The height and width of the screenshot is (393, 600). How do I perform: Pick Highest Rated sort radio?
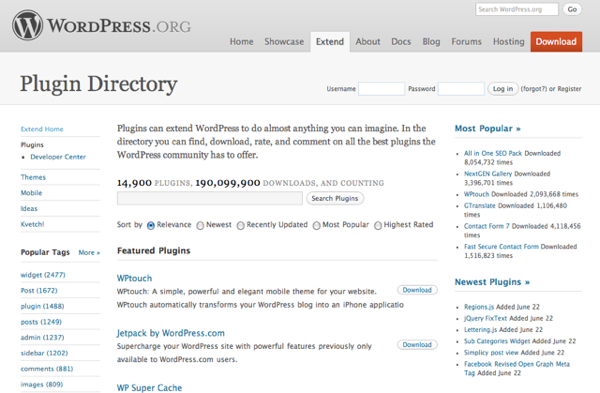378,225
